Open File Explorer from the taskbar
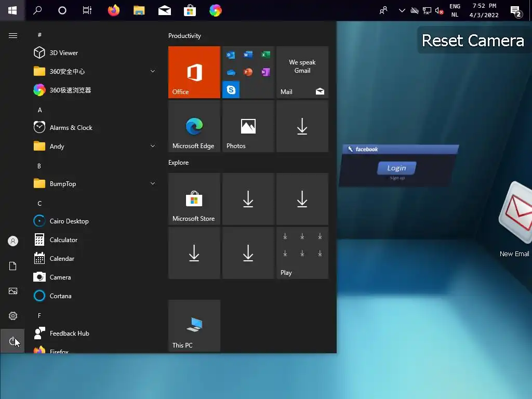 139,10
